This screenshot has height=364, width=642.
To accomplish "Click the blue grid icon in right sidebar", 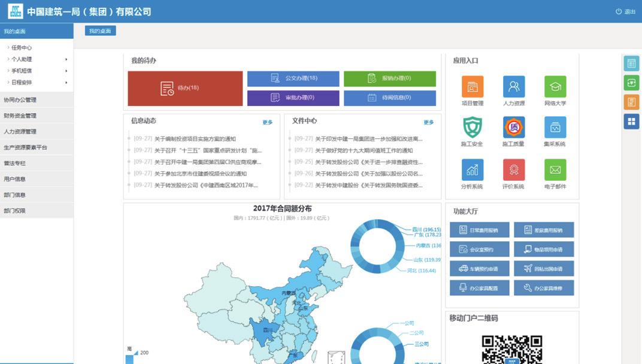I will click(631, 122).
